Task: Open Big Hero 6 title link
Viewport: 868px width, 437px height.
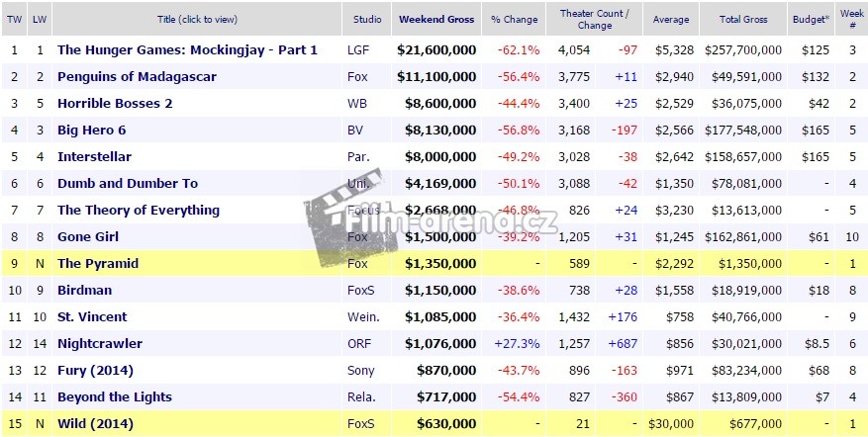Action: click(x=94, y=130)
